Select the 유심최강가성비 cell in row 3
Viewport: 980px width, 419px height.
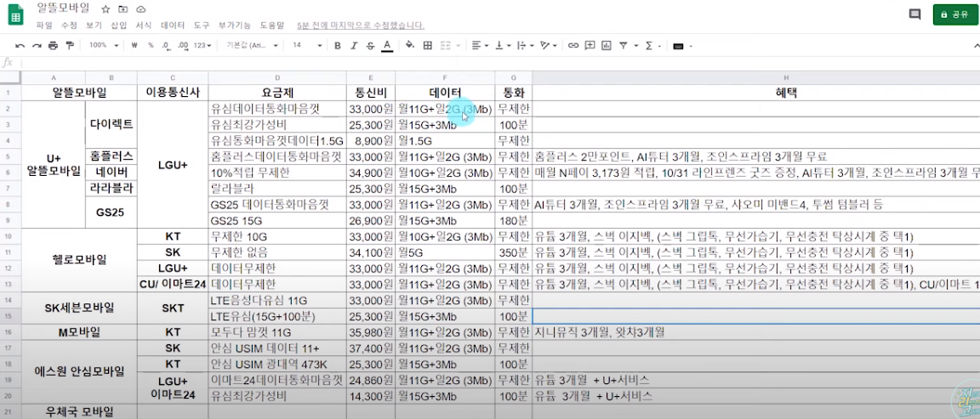click(x=277, y=125)
